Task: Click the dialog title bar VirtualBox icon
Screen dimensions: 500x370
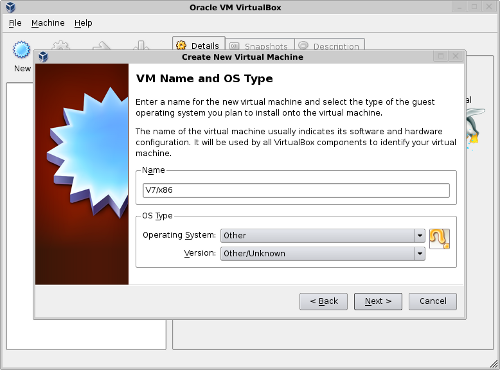Action: click(43, 57)
